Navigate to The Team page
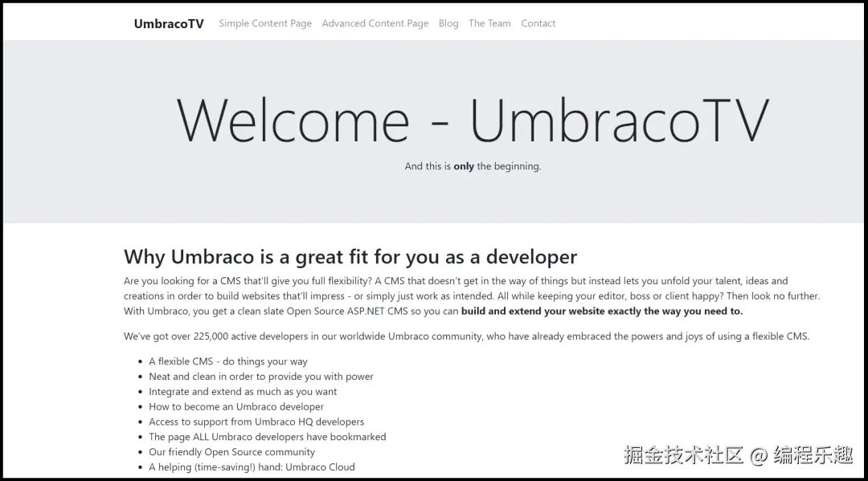 490,23
